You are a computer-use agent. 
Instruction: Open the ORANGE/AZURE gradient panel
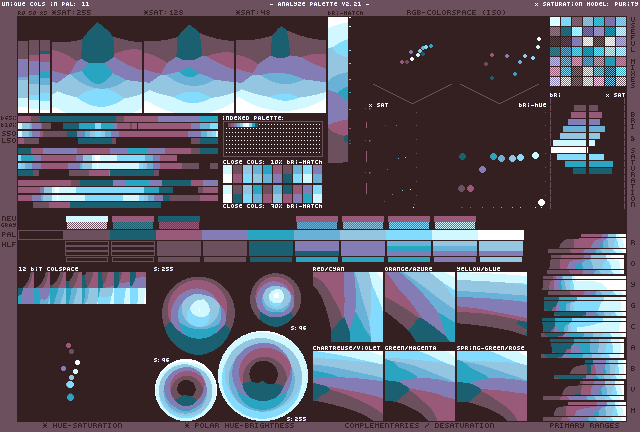[x=420, y=307]
